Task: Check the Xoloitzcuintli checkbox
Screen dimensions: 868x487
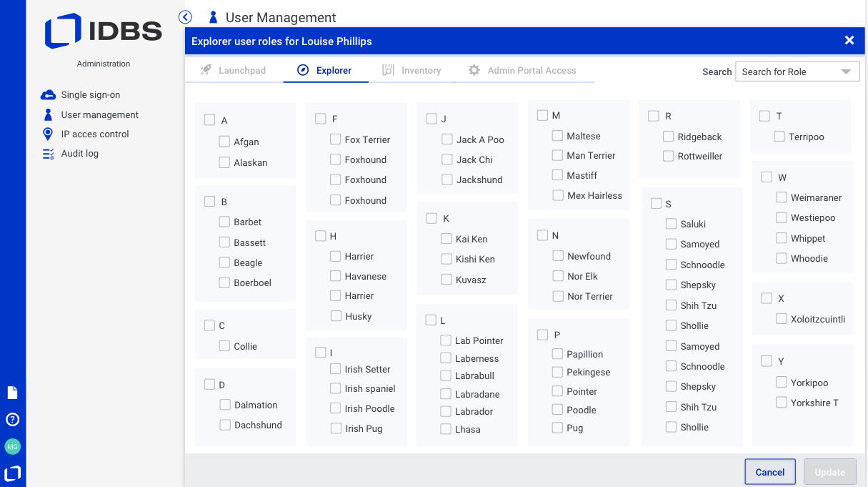Action: pos(782,319)
